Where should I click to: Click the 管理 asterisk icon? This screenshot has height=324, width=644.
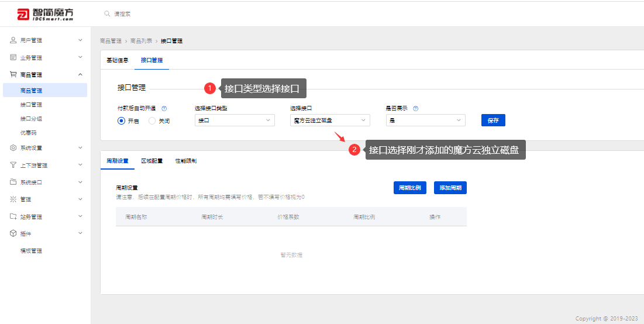13,199
